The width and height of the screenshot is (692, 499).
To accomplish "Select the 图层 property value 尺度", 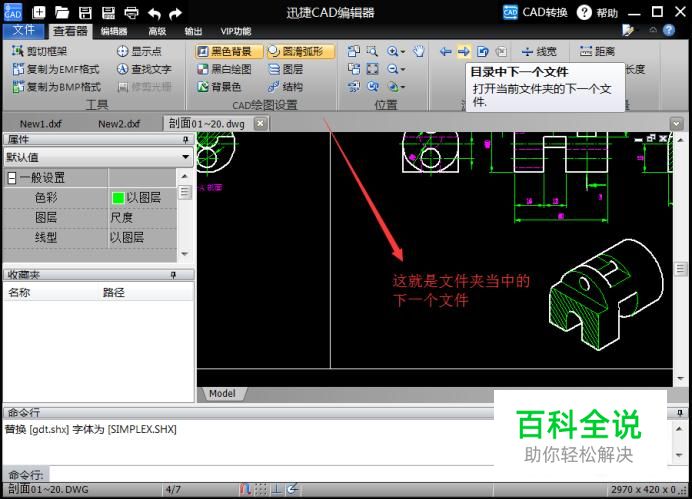I will 121,218.
